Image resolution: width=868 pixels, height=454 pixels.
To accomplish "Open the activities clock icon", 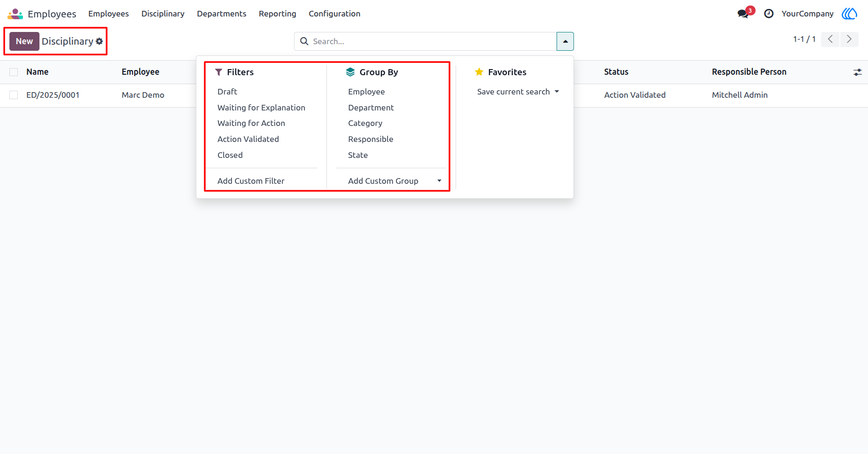I will pyautogui.click(x=769, y=14).
